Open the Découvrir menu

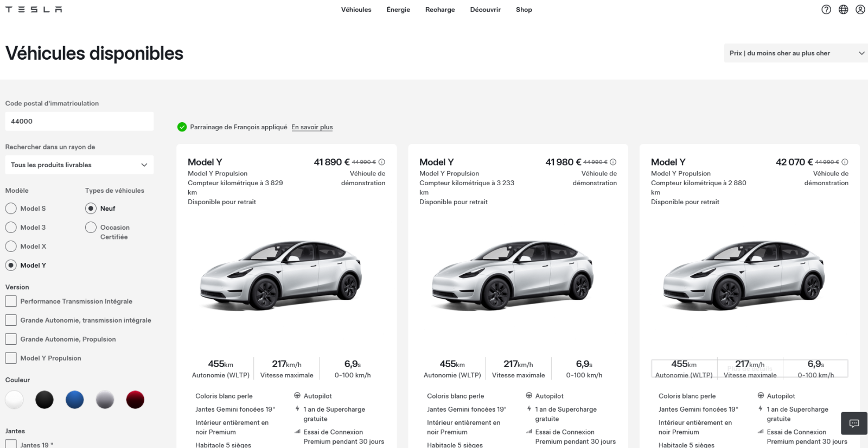tap(486, 10)
